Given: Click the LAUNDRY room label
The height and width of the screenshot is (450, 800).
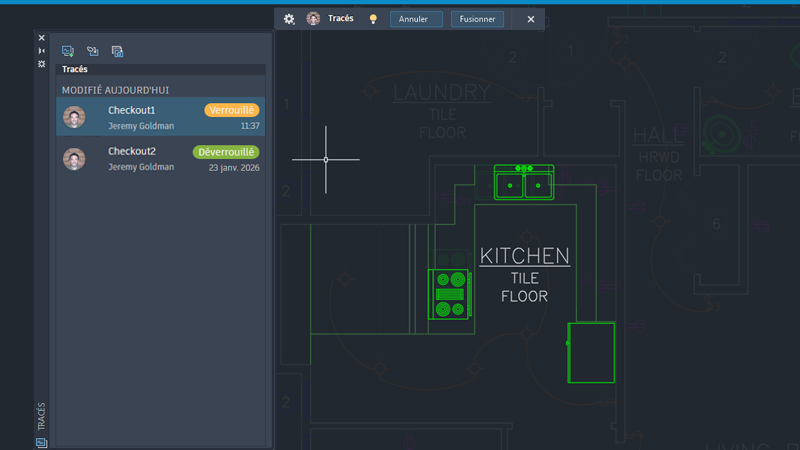Looking at the screenshot, I should [x=442, y=92].
